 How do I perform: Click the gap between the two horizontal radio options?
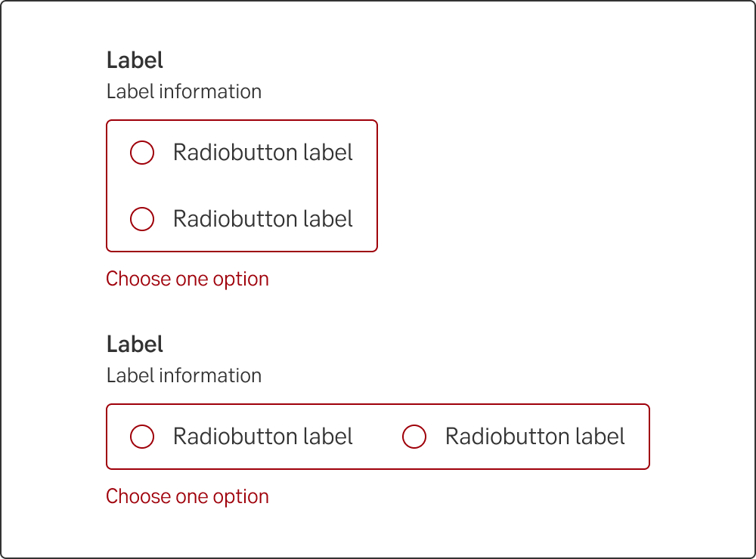(378, 437)
